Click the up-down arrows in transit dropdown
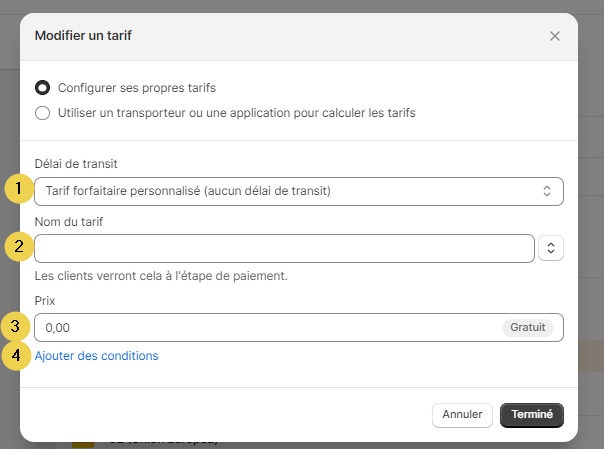Image resolution: width=604 pixels, height=449 pixels. [547, 191]
